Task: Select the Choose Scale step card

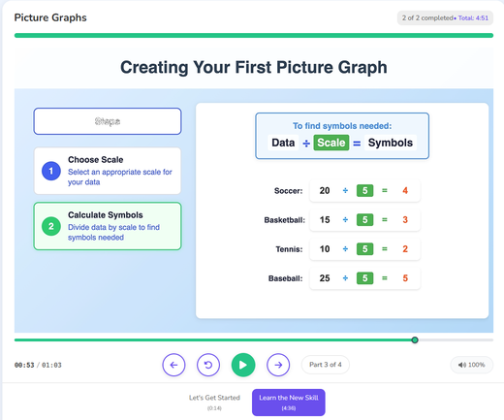Action: point(108,171)
